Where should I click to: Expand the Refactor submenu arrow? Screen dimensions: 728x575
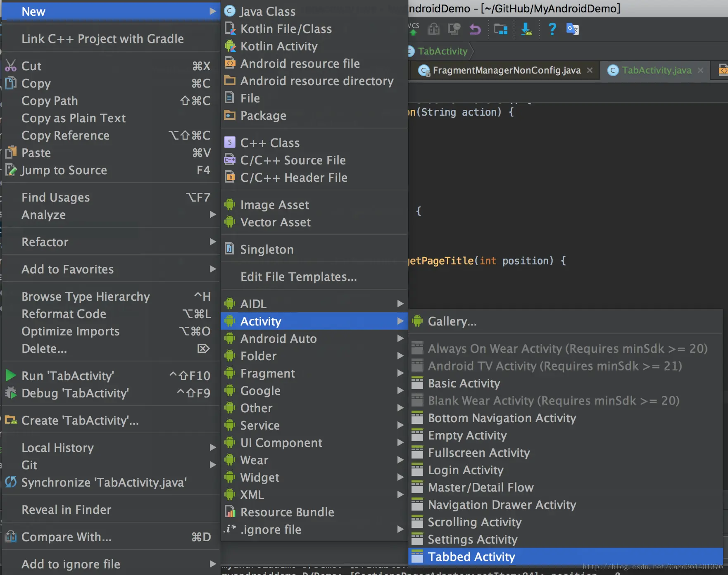pyautogui.click(x=212, y=242)
